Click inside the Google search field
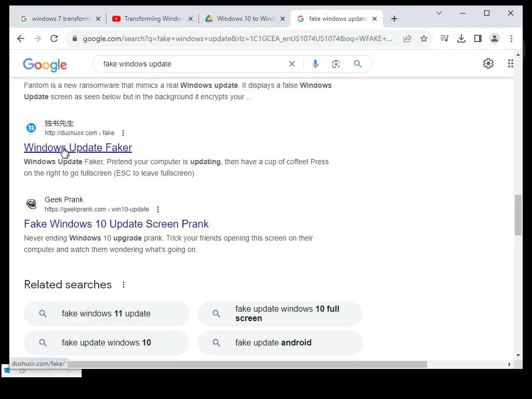Image resolution: width=532 pixels, height=399 pixels. pos(193,64)
